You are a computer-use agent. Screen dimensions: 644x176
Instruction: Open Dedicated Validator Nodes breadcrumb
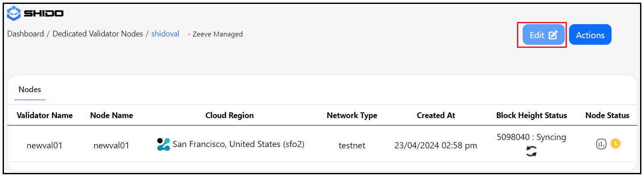tap(98, 34)
